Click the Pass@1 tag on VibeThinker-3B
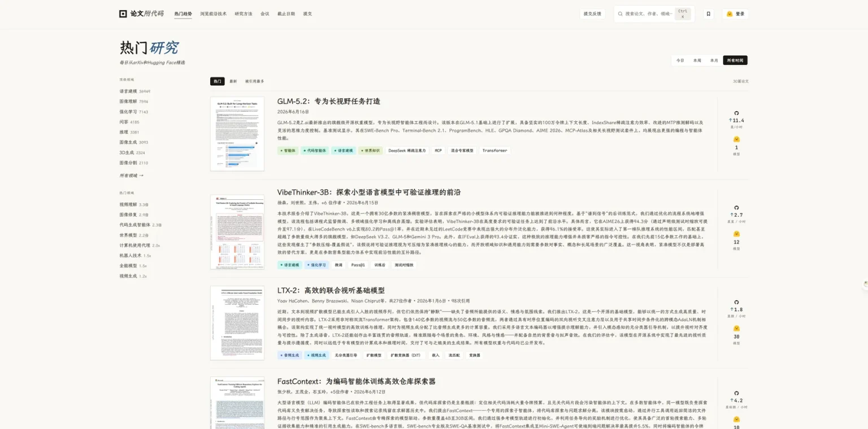This screenshot has width=868, height=429. pyautogui.click(x=358, y=265)
